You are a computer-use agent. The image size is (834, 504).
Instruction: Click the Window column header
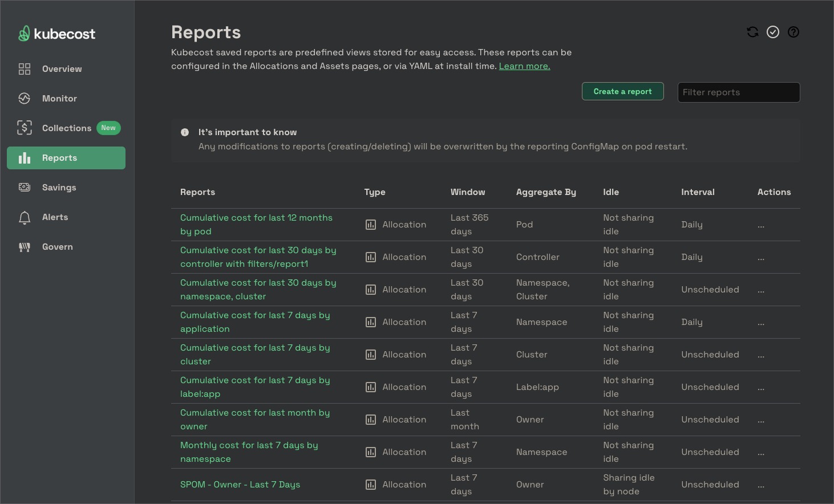tap(468, 192)
